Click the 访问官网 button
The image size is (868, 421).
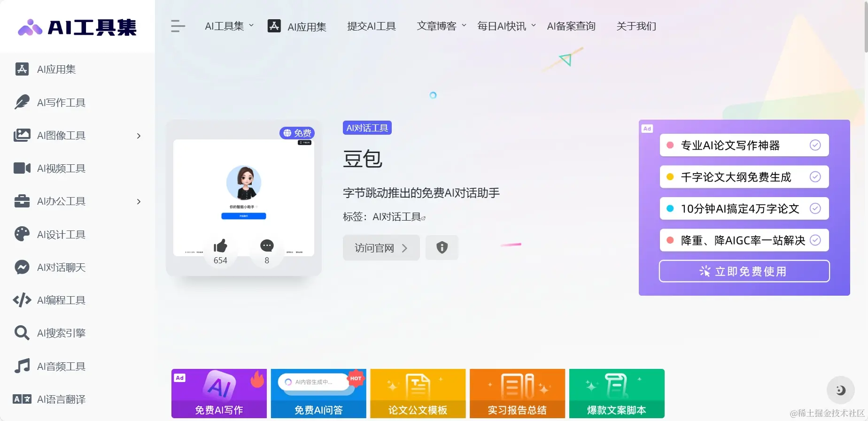(381, 247)
